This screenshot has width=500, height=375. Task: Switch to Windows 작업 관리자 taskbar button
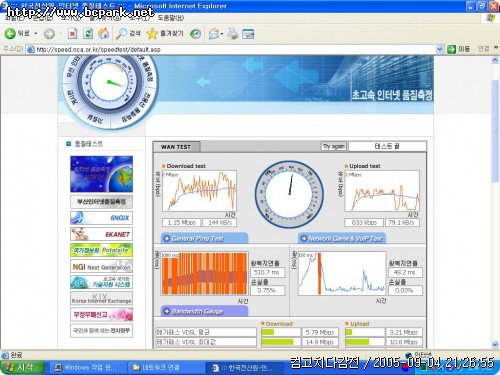coord(87,368)
